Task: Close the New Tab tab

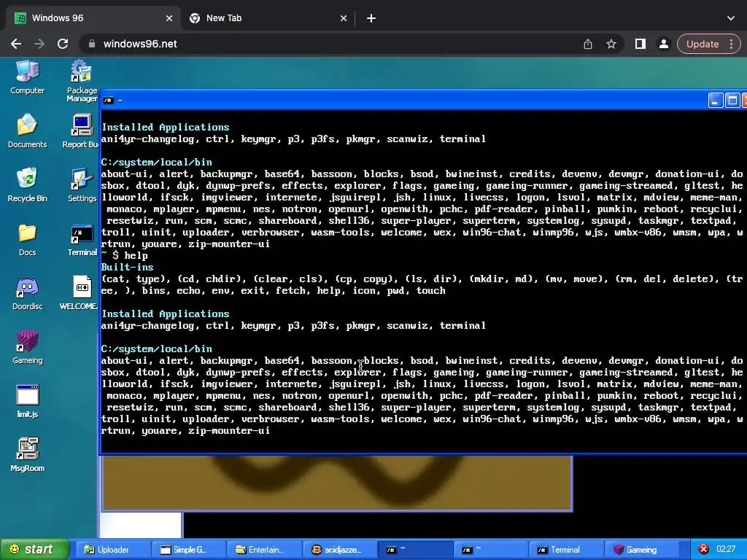Action: point(344,18)
